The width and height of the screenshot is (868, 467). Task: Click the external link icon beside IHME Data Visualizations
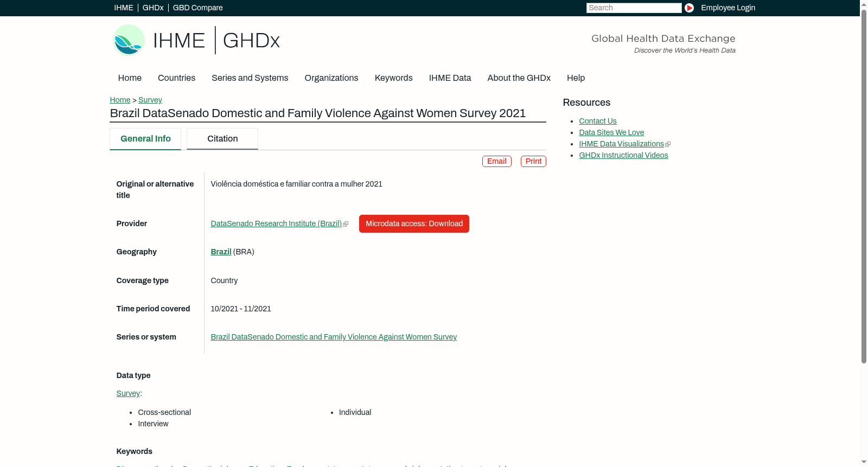click(668, 144)
